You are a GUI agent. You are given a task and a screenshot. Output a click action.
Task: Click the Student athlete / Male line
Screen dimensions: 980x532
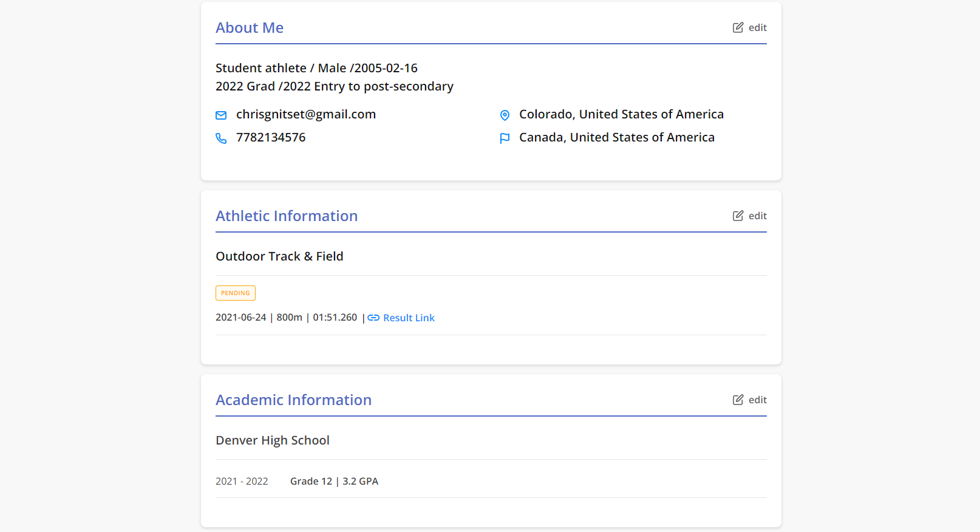pos(316,68)
